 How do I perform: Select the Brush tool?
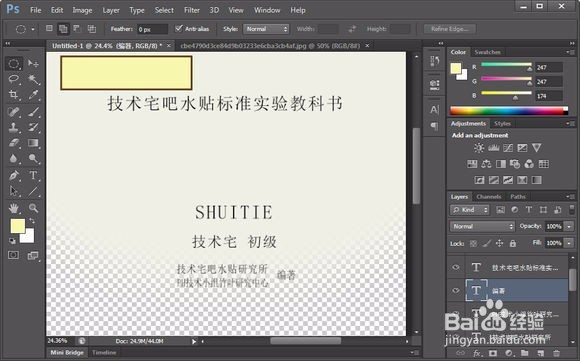click(33, 111)
